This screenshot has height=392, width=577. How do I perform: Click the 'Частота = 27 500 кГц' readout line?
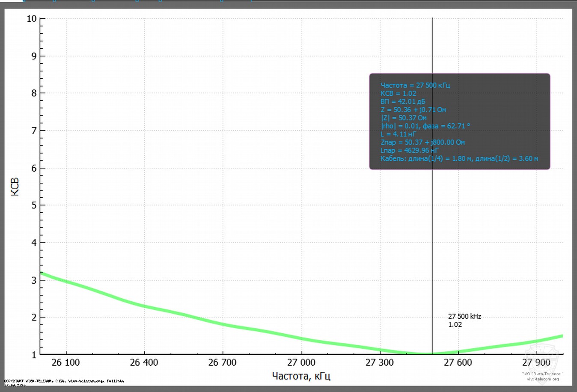(x=415, y=85)
